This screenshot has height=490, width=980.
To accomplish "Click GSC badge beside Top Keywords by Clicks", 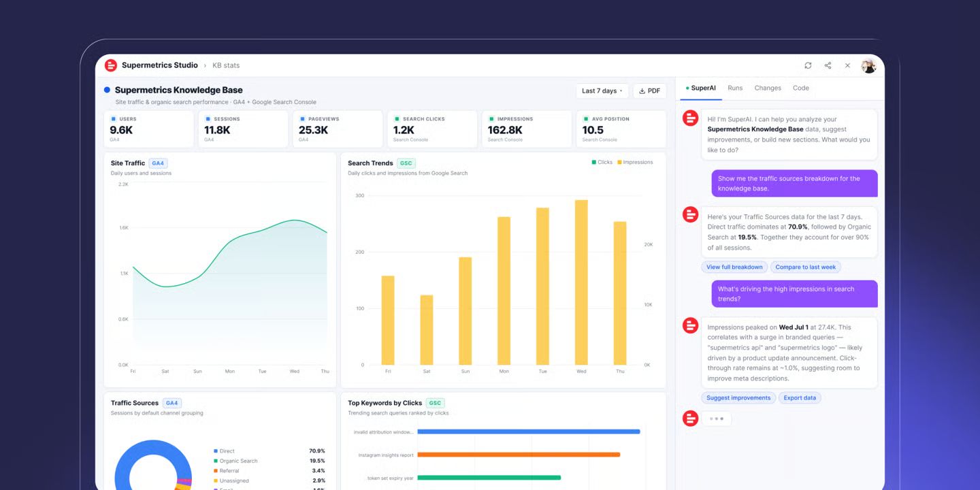I will point(435,403).
